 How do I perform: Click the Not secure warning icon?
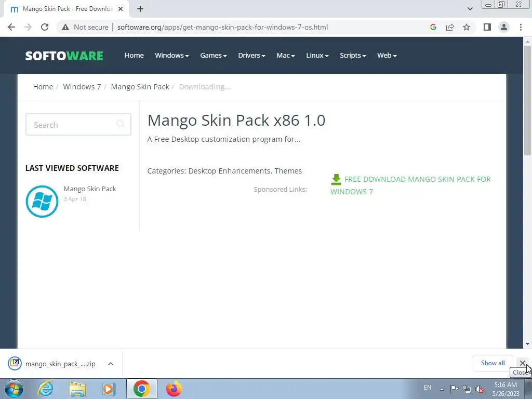point(65,27)
